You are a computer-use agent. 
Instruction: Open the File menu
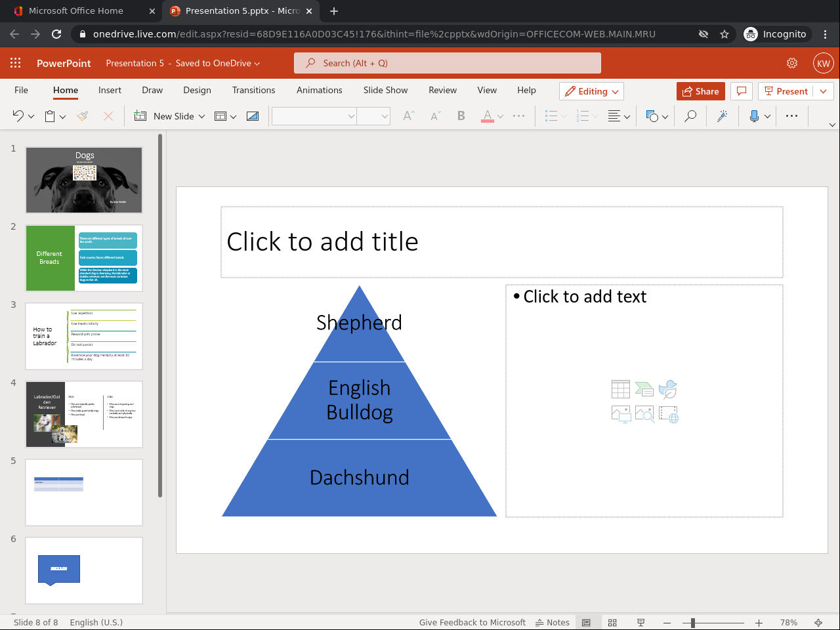[22, 91]
